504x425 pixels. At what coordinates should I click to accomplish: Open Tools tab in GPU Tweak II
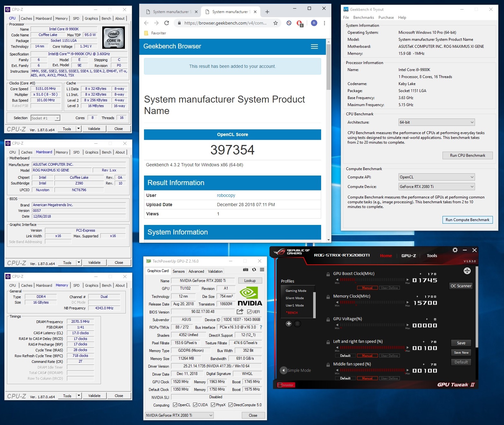click(432, 256)
